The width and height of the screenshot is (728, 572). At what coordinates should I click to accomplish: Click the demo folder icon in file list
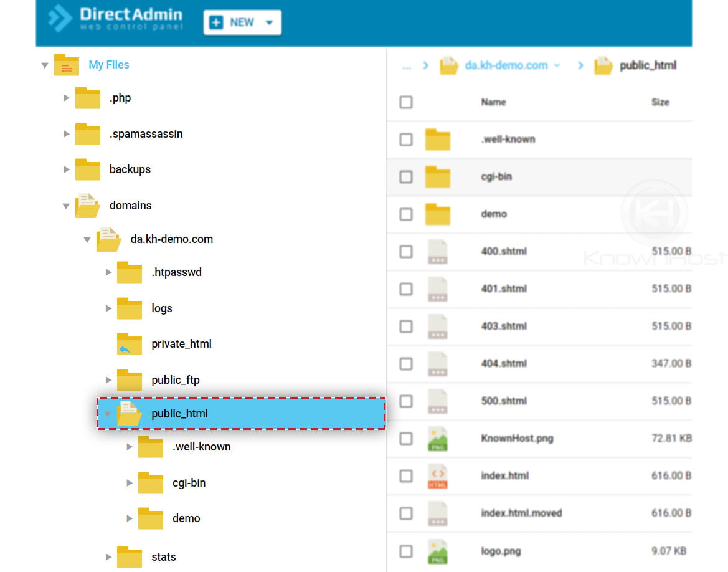point(437,214)
